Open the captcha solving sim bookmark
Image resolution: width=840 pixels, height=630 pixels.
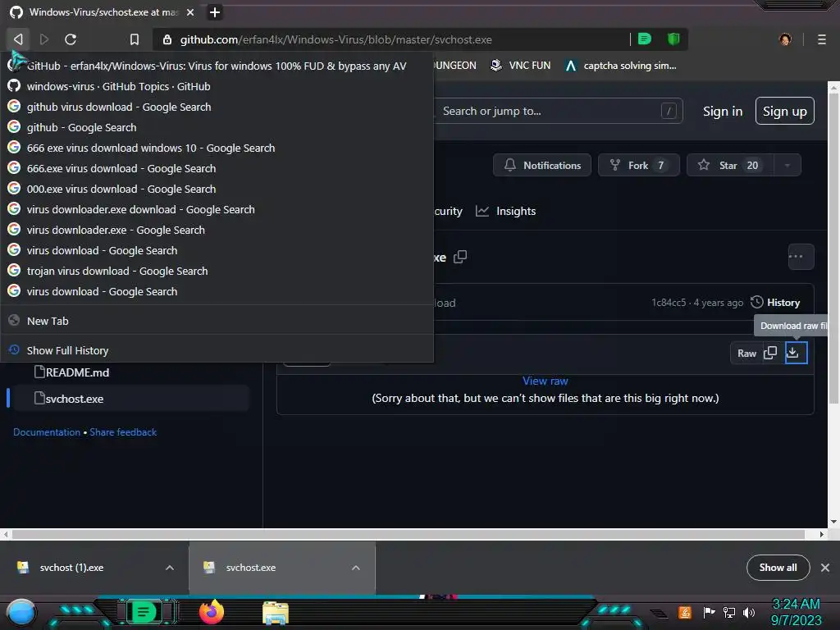621,66
